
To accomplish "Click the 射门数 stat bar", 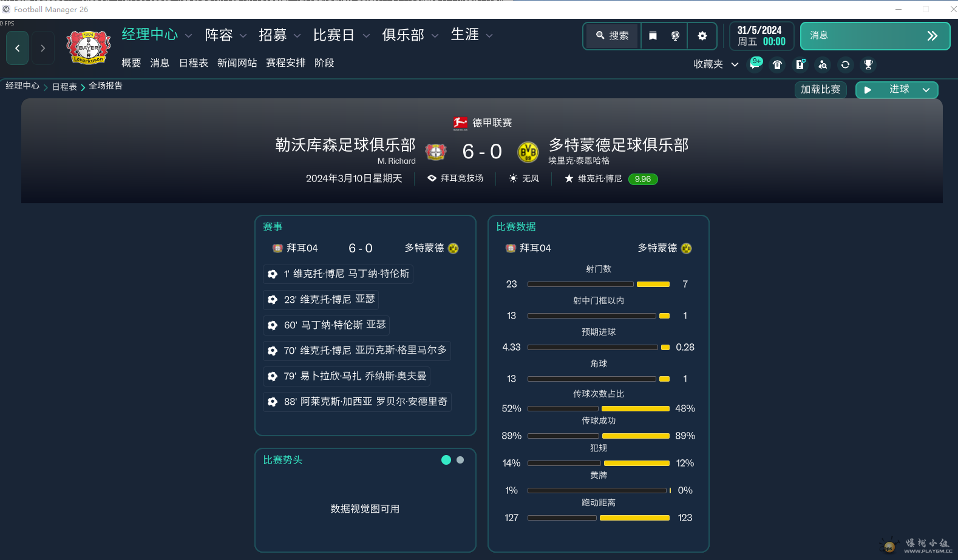I will click(x=599, y=284).
